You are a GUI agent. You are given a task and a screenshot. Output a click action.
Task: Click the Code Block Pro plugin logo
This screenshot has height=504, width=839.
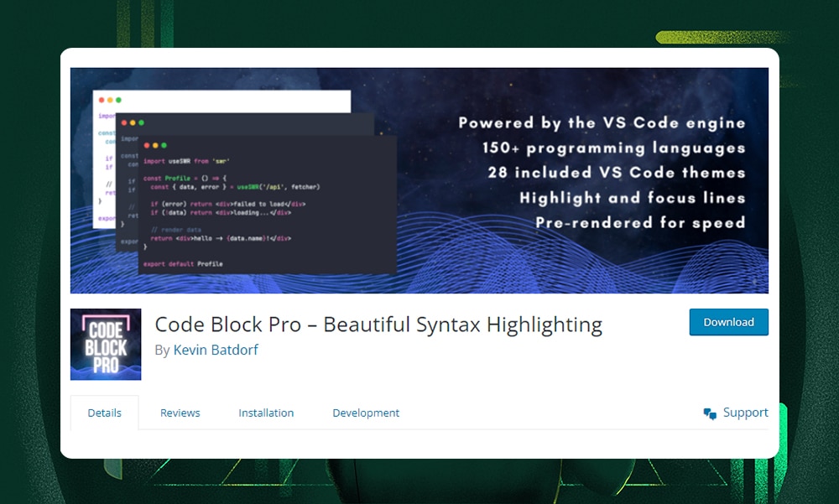point(106,344)
